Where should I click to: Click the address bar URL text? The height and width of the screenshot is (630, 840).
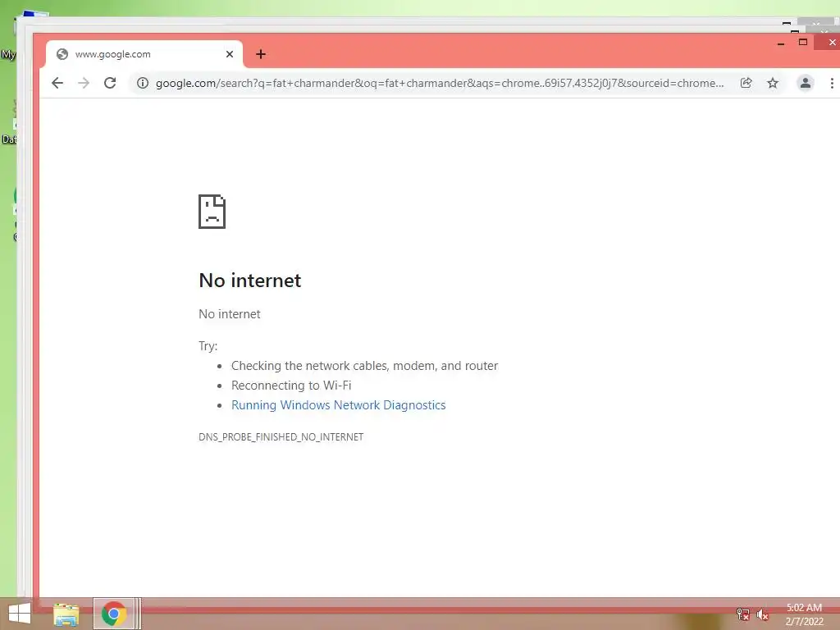440,83
